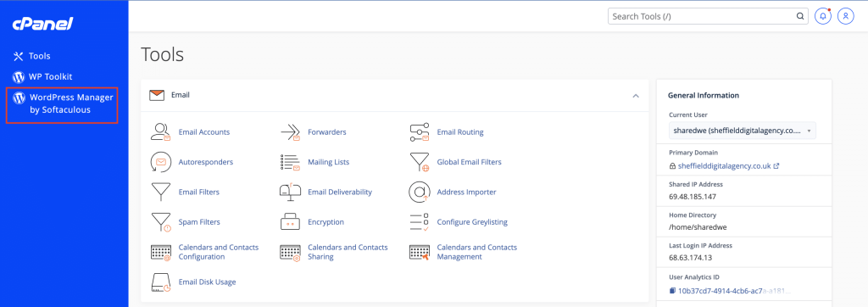Click the Mailing Lists icon
This screenshot has width=868, height=307.
point(290,162)
